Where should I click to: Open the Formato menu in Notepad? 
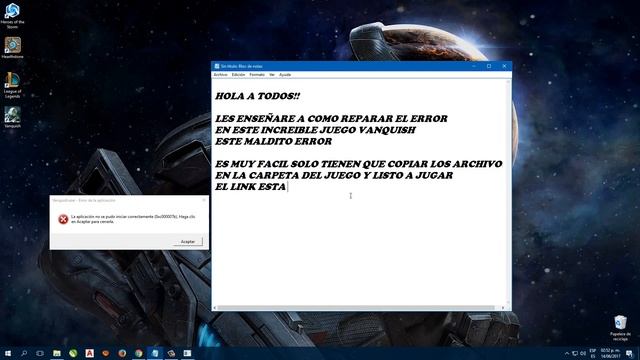click(257, 75)
